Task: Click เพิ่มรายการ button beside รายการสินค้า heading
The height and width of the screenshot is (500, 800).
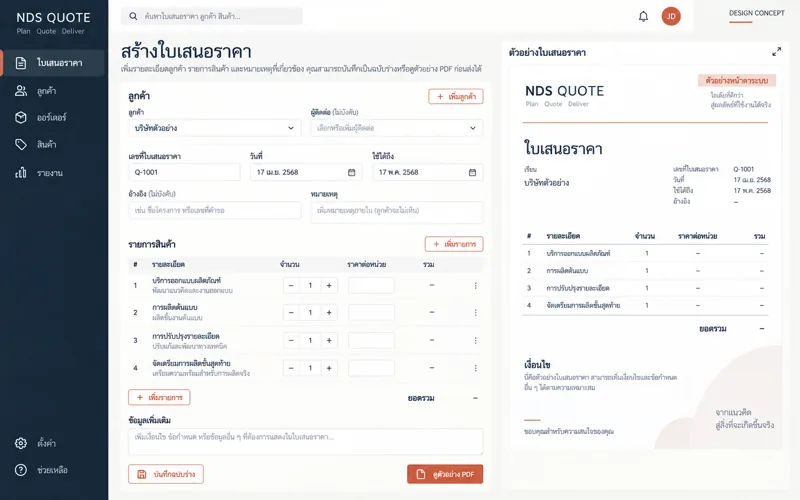Action: [x=454, y=244]
